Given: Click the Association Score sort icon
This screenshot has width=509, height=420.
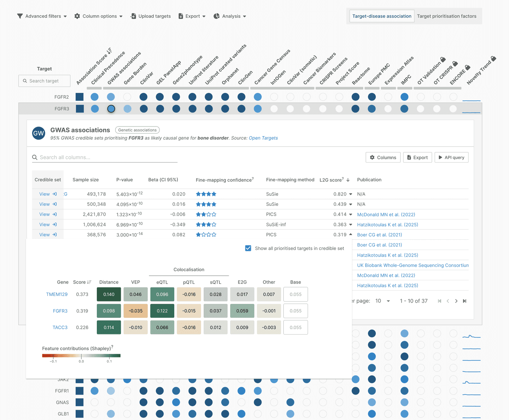Looking at the screenshot, I should (x=109, y=51).
